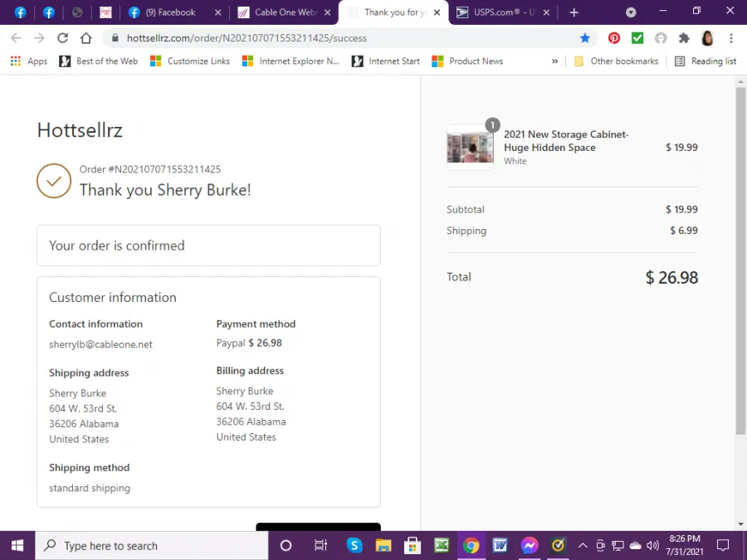Open the Apps bookmark shortcut

[29, 61]
